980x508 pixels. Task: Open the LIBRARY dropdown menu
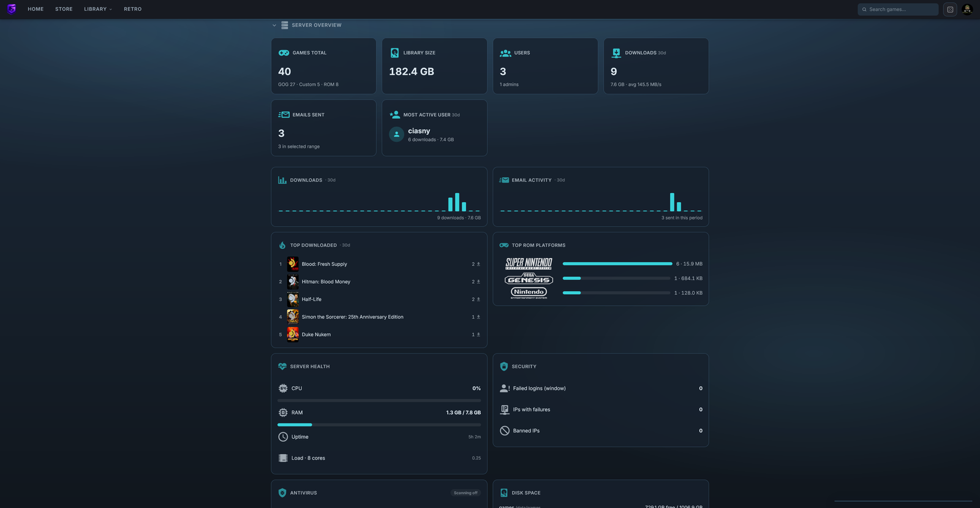(x=98, y=9)
